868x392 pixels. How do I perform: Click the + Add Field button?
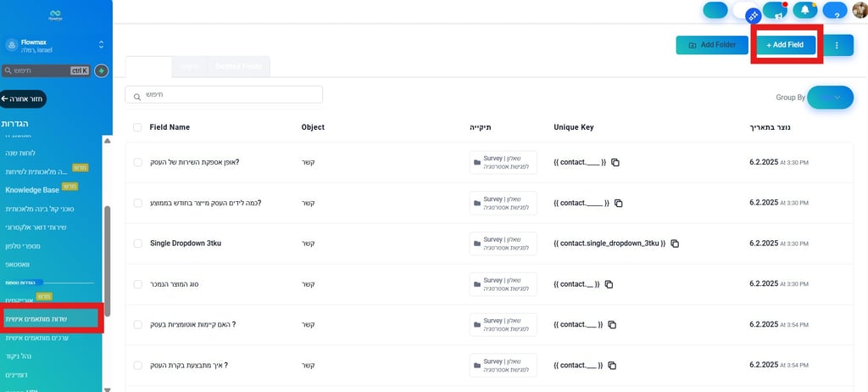pyautogui.click(x=786, y=45)
